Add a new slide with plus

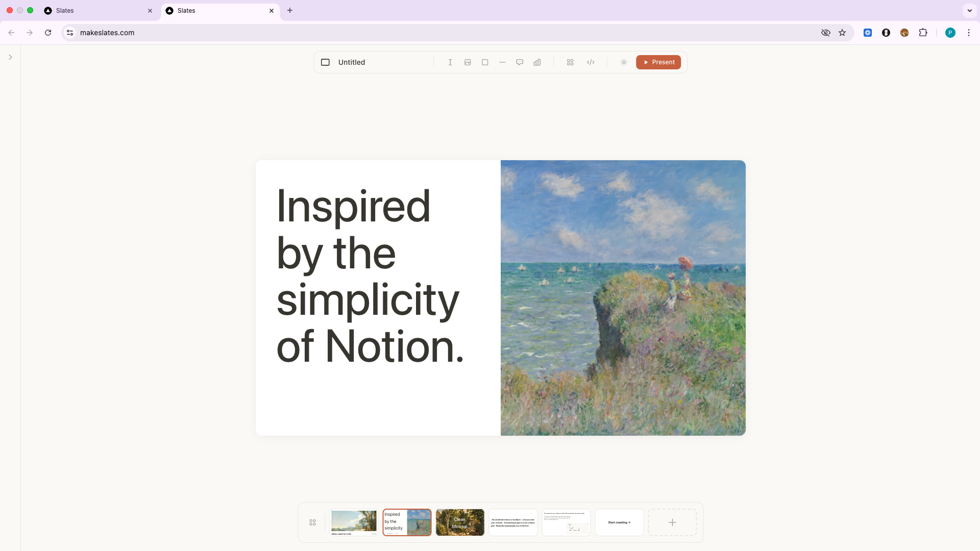click(672, 522)
